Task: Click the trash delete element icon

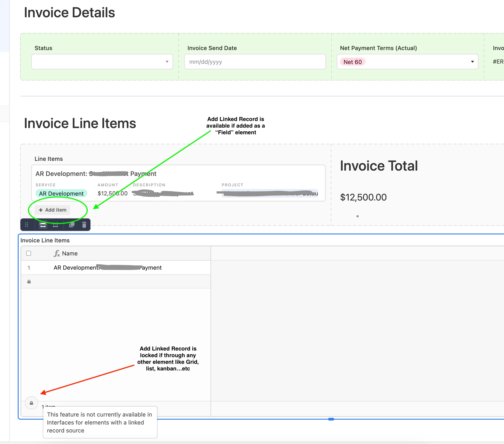Action: pos(84,225)
